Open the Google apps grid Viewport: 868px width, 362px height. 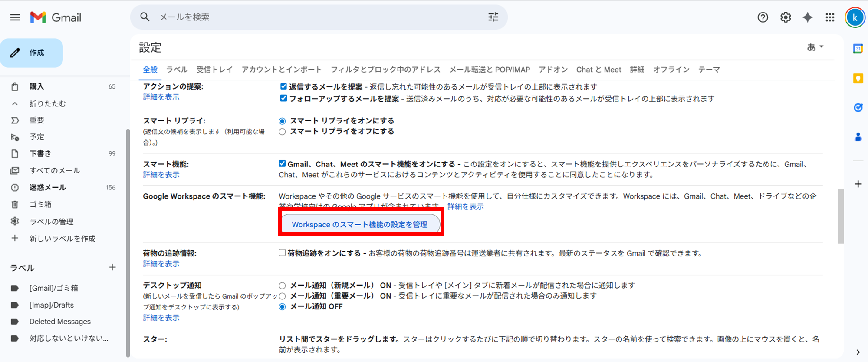(830, 17)
